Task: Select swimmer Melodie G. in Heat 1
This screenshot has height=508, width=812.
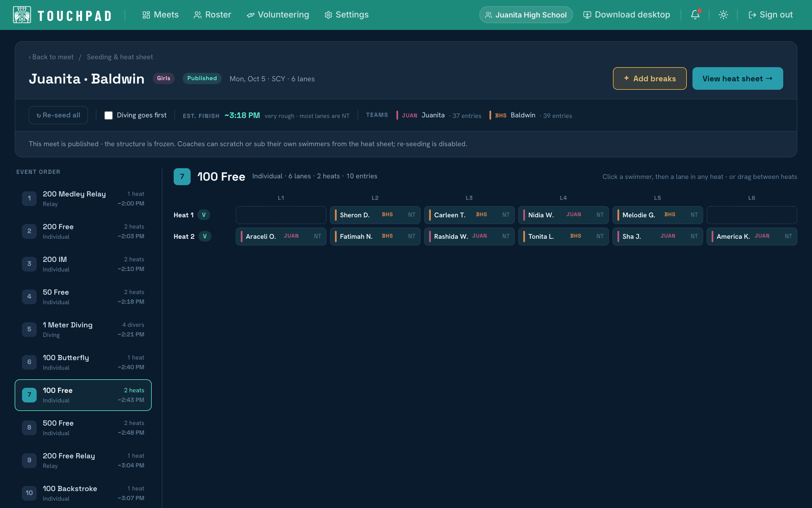Action: tap(658, 215)
